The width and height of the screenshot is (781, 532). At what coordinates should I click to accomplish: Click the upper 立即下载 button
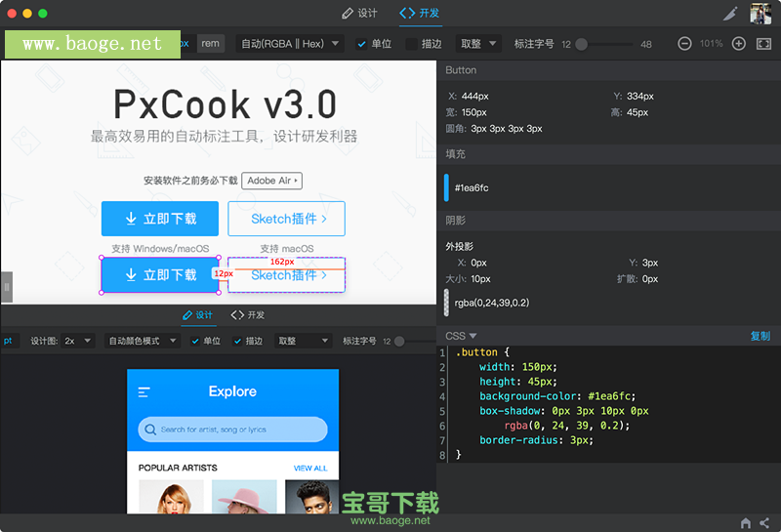click(160, 219)
